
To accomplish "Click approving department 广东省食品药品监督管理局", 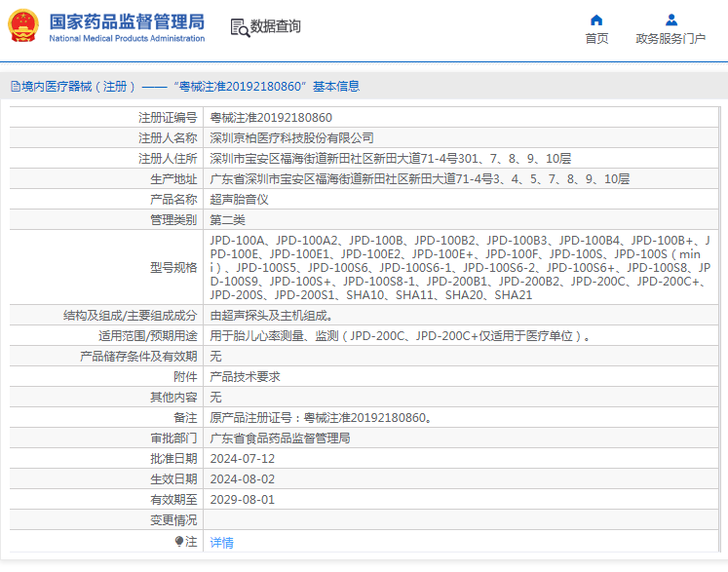I will [x=280, y=439].
